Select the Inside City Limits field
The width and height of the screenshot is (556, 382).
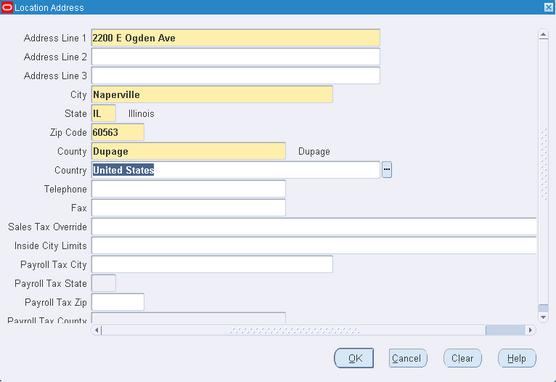click(314, 246)
